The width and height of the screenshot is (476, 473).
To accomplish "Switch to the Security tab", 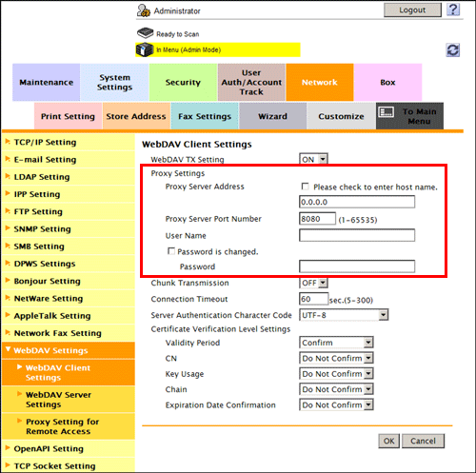I will [x=183, y=82].
